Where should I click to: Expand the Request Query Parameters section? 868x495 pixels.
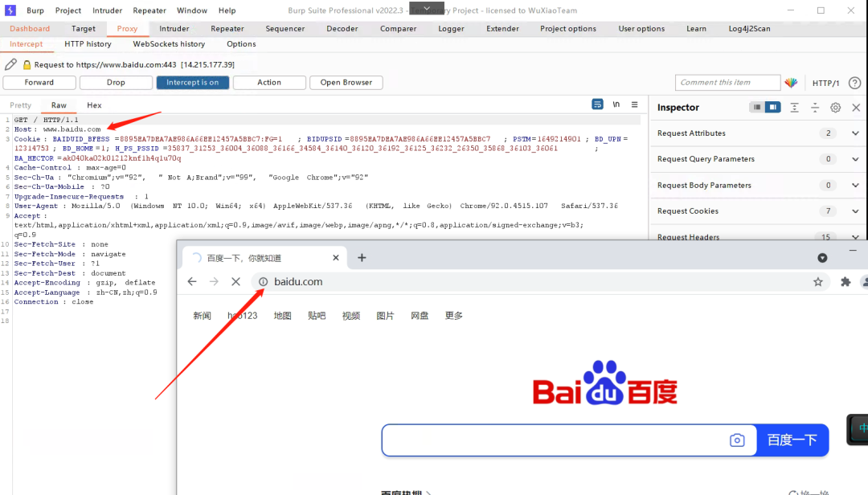coord(855,159)
